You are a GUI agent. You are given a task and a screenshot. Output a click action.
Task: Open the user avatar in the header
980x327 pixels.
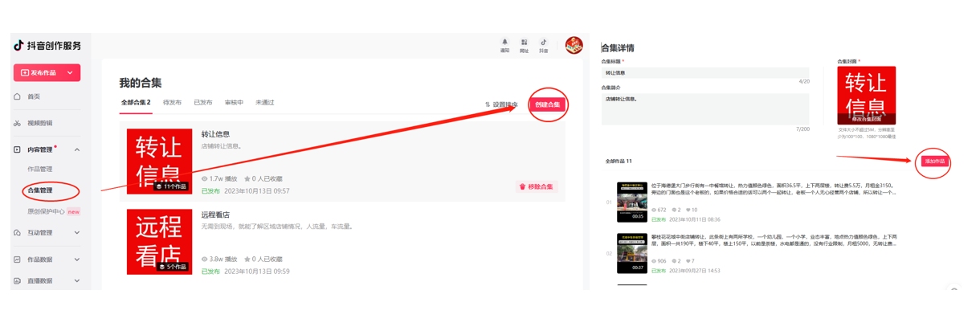pos(574,45)
